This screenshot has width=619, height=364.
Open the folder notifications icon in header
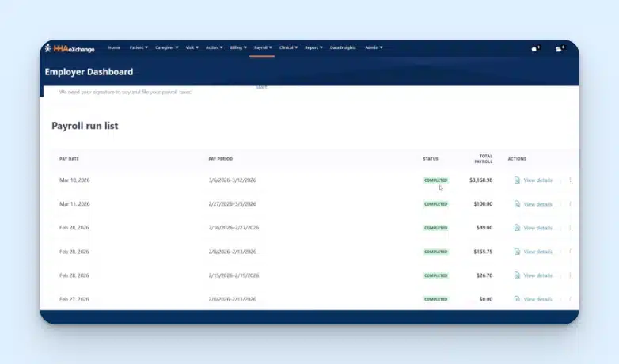[x=559, y=49]
